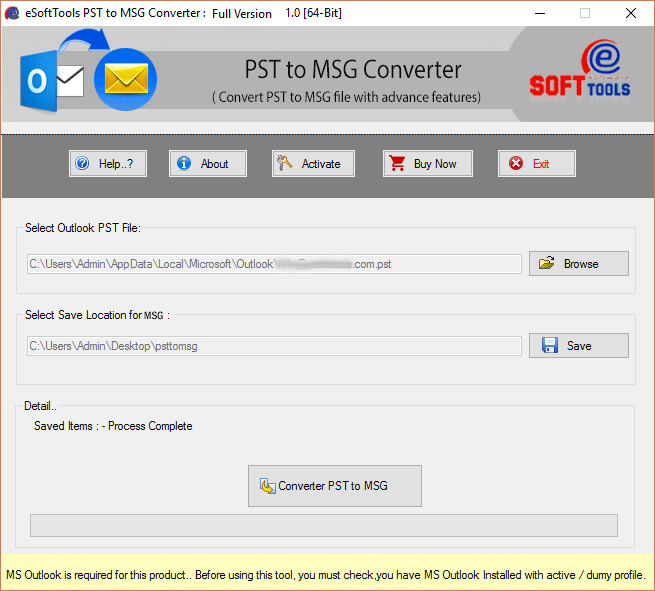Click the yellow envelope MSG logo
Image resolution: width=655 pixels, height=591 pixels.
tap(126, 79)
